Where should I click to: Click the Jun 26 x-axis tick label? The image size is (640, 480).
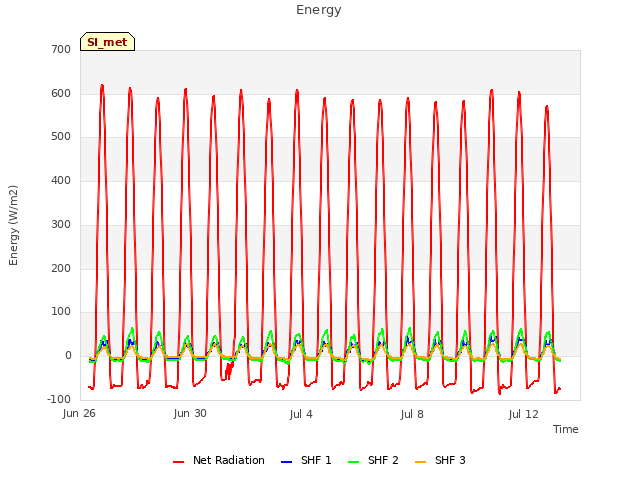point(79,414)
